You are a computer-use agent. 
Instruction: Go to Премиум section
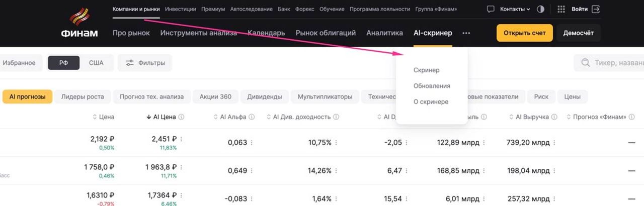point(213,9)
